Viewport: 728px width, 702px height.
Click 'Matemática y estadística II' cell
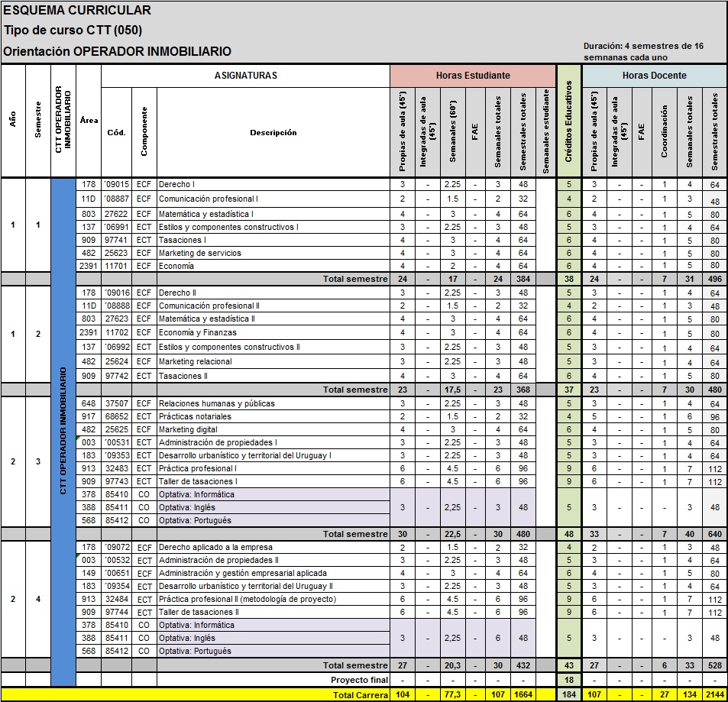[273, 319]
